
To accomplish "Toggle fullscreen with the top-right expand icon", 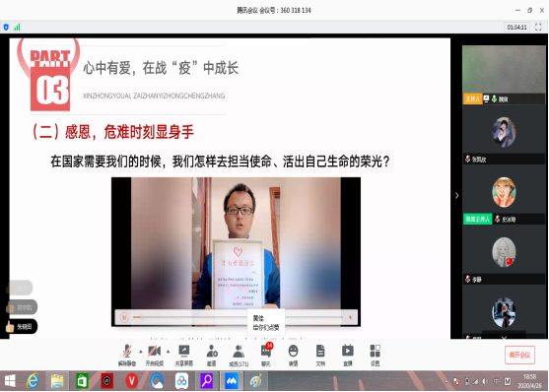I will (x=538, y=27).
